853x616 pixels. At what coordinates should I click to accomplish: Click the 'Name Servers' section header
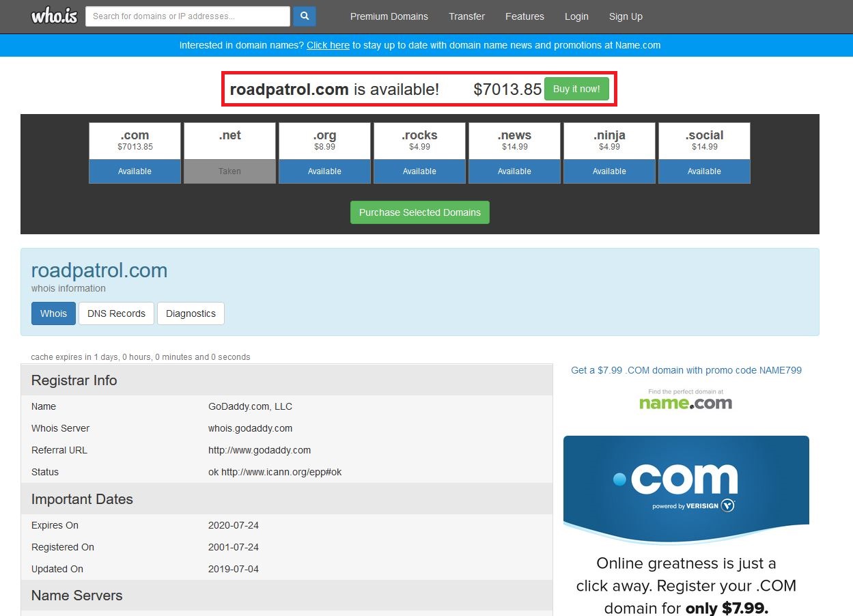pyautogui.click(x=287, y=596)
